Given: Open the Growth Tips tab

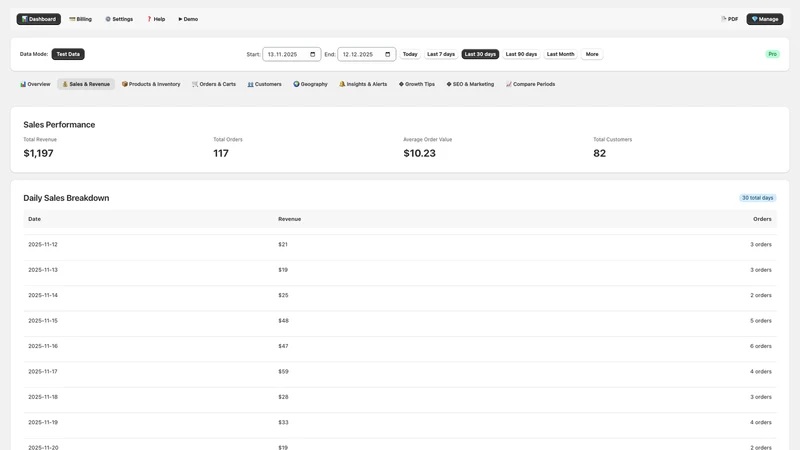Looking at the screenshot, I should tap(417, 84).
